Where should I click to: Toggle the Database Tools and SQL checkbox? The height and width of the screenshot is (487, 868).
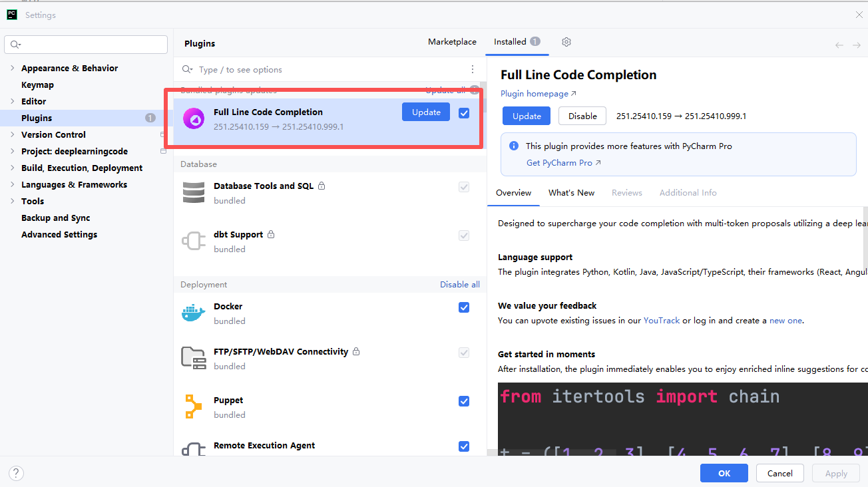click(464, 187)
